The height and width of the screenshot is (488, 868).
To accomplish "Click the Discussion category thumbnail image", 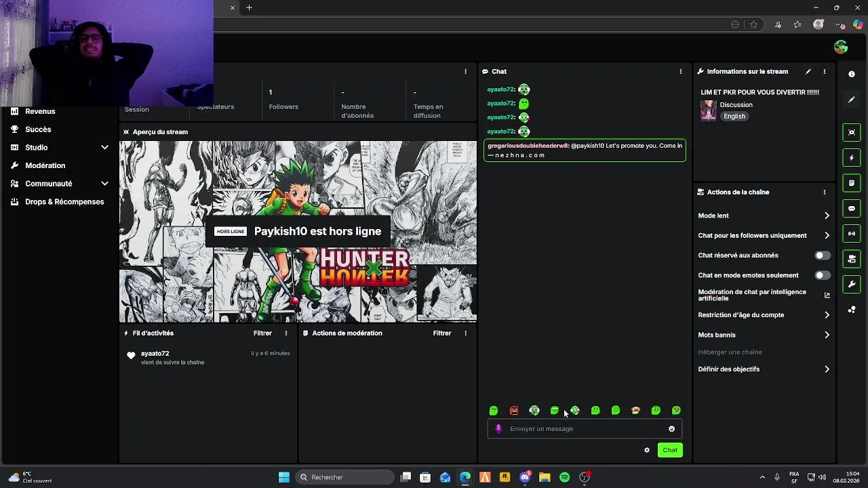I will tap(709, 110).
